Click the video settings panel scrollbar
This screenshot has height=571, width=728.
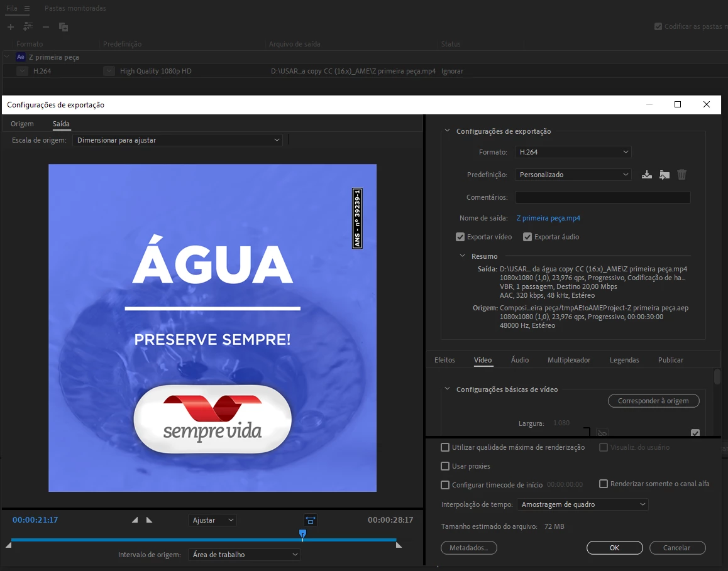[x=717, y=378]
